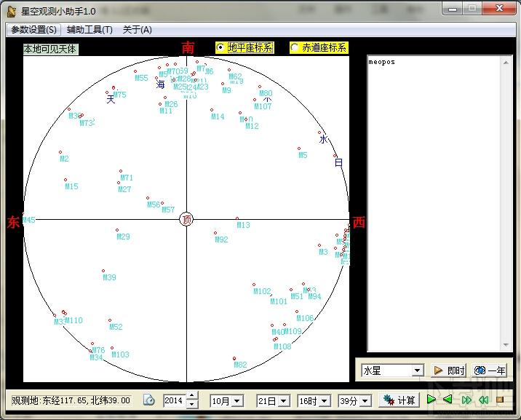Image resolution: width=521 pixels, height=420 pixels.
Task: Select the 地平座标系 radio button
Action: (x=245, y=48)
